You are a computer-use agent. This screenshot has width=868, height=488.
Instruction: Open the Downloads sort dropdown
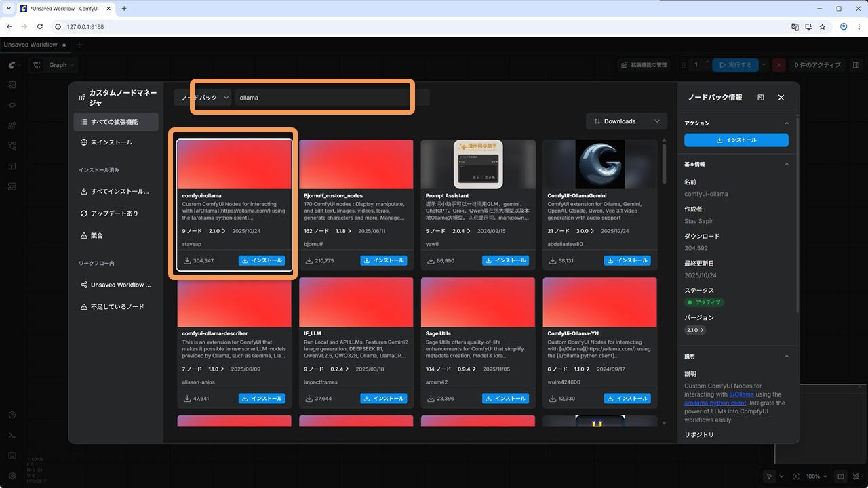point(626,121)
